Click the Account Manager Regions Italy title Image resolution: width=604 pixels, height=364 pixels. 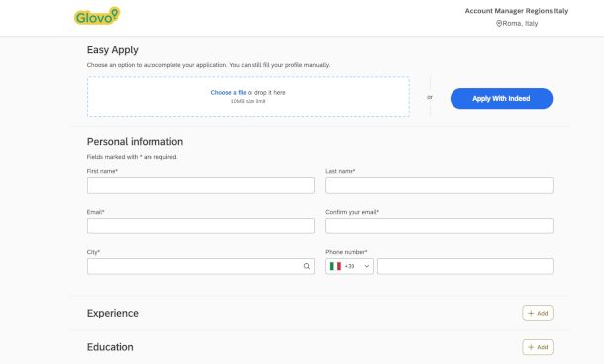coord(517,11)
